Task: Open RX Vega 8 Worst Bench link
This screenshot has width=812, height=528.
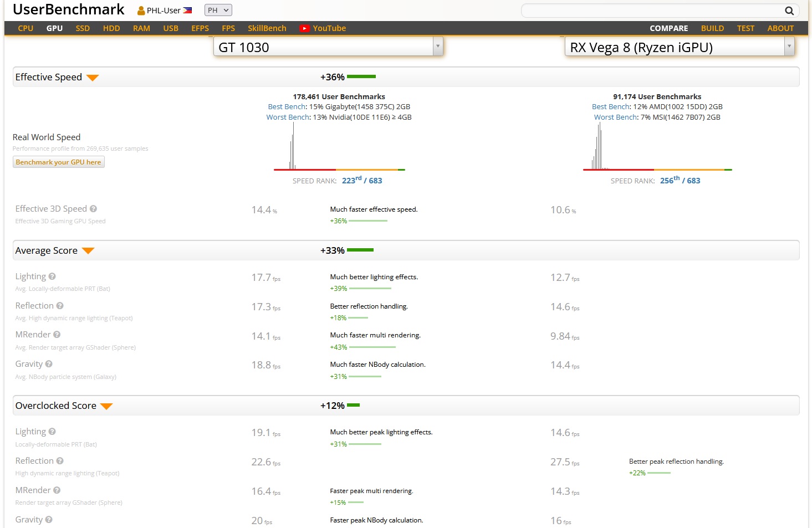Action: click(616, 117)
